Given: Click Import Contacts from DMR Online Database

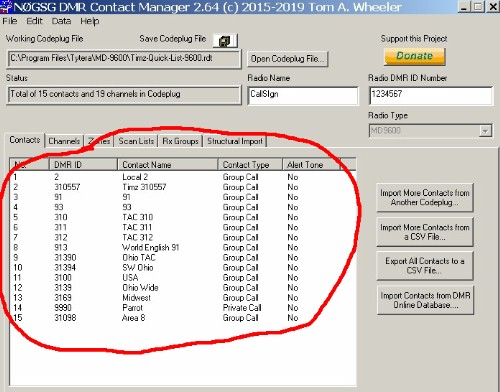Looking at the screenshot, I should point(425,300).
